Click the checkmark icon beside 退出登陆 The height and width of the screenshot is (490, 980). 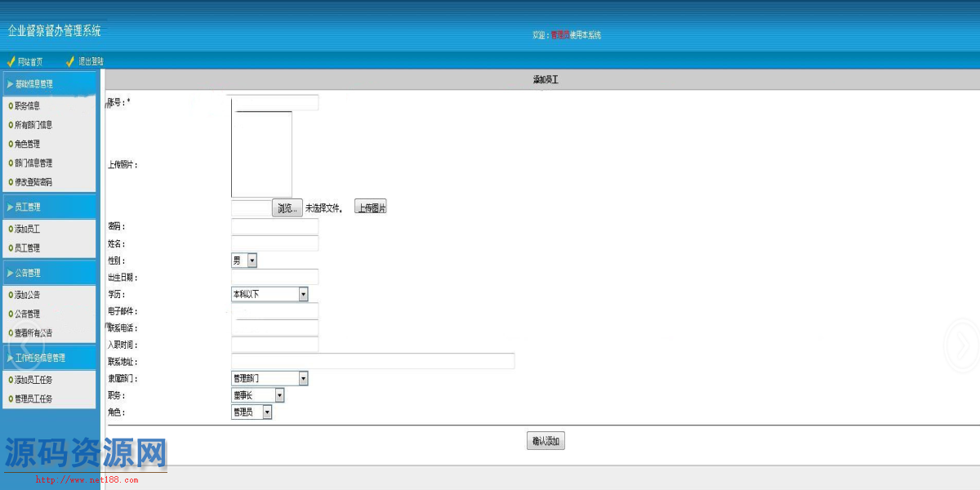[x=70, y=61]
